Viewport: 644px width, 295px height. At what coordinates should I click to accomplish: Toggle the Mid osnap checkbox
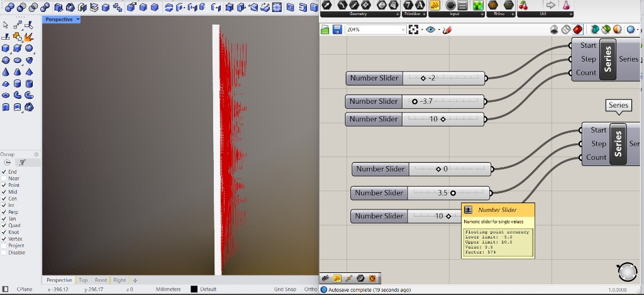coord(4,192)
